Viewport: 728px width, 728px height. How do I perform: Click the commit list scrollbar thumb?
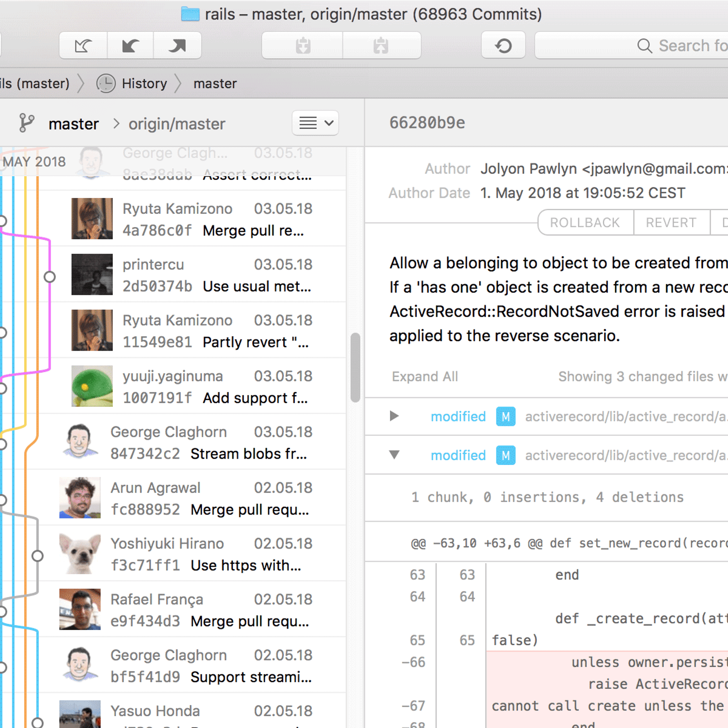point(355,368)
